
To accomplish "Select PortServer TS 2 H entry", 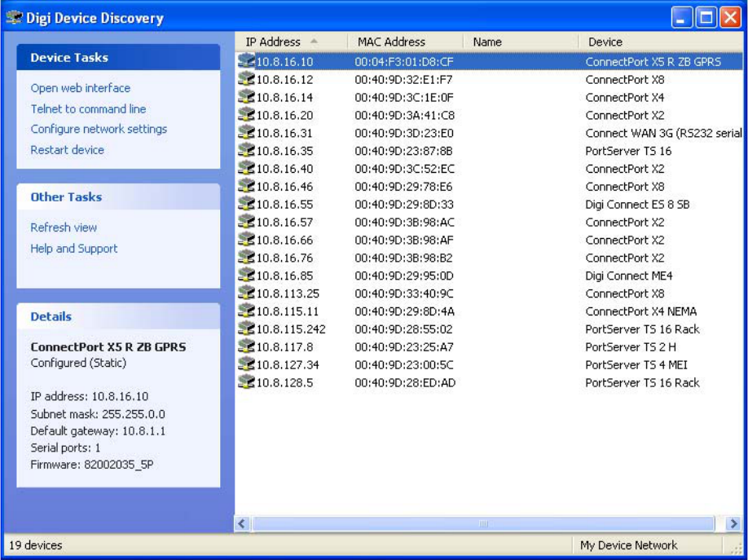I will [631, 347].
